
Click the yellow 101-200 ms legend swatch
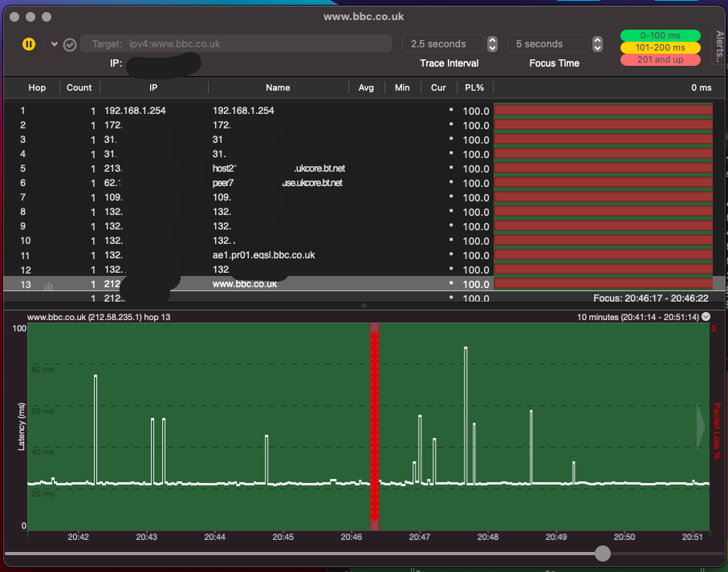660,47
